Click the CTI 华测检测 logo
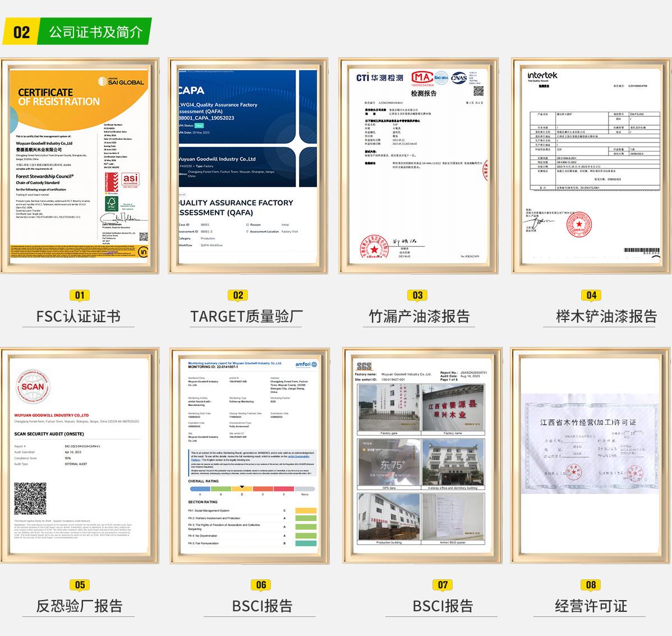This screenshot has width=672, height=636. coord(380,77)
